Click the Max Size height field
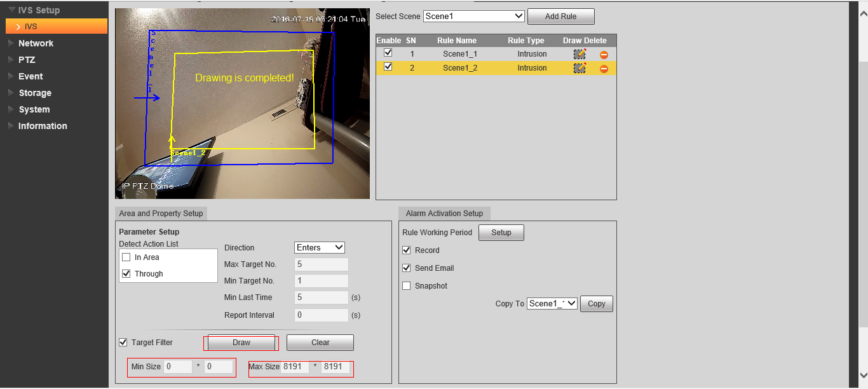 tap(336, 367)
